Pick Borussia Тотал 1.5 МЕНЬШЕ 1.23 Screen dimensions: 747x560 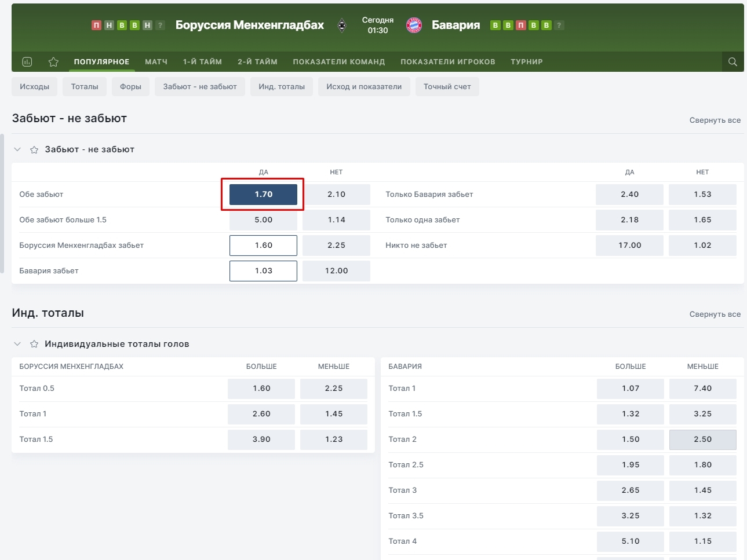pos(334,440)
